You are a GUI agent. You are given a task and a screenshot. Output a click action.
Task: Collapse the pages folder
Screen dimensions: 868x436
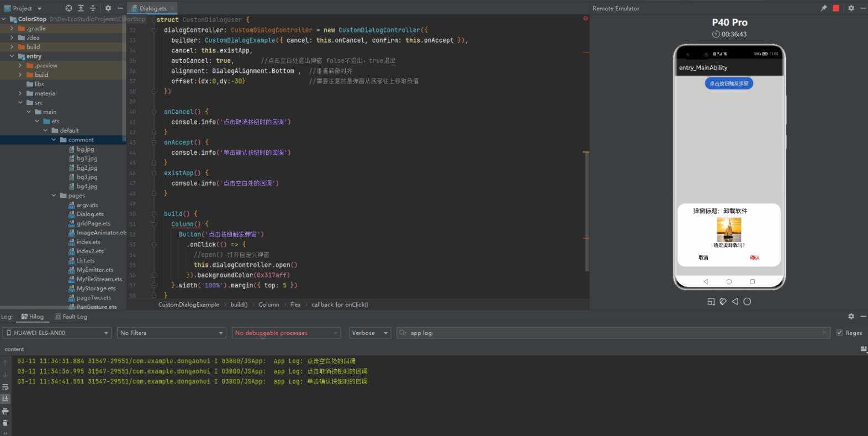[x=54, y=196]
